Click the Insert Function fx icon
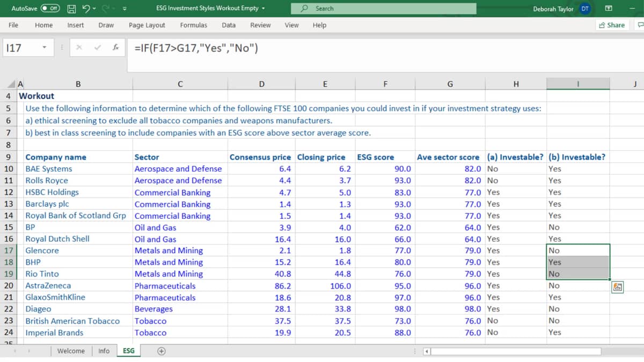 click(115, 48)
